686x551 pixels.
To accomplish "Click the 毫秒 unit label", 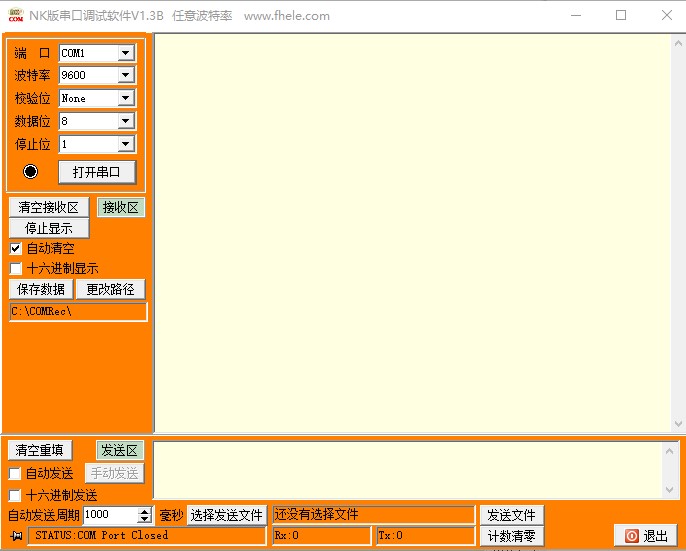I will pyautogui.click(x=171, y=515).
